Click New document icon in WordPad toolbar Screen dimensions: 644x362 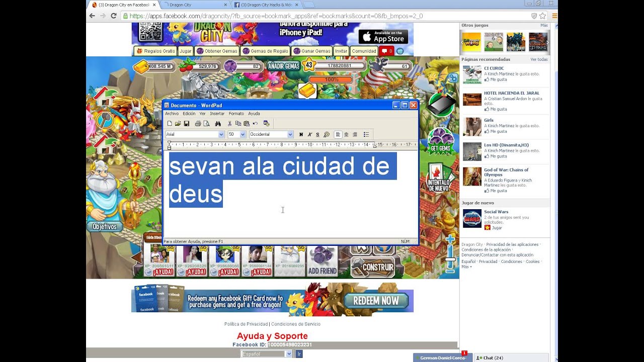[x=170, y=124]
